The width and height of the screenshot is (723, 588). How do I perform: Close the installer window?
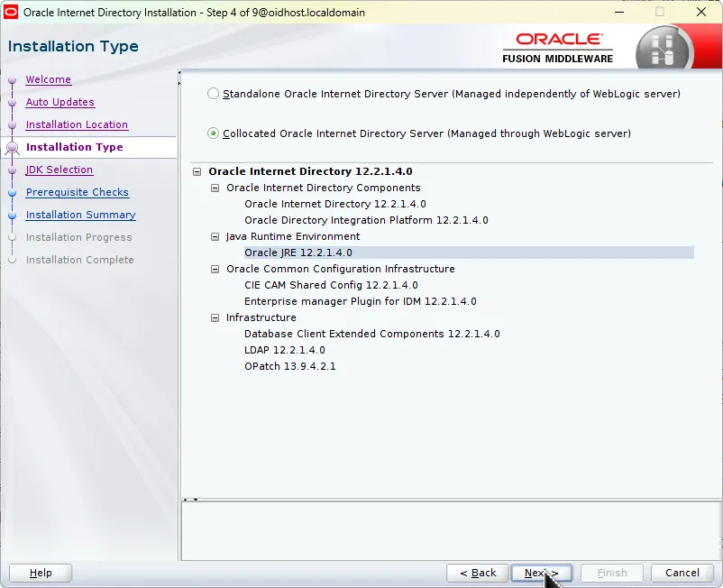[700, 12]
